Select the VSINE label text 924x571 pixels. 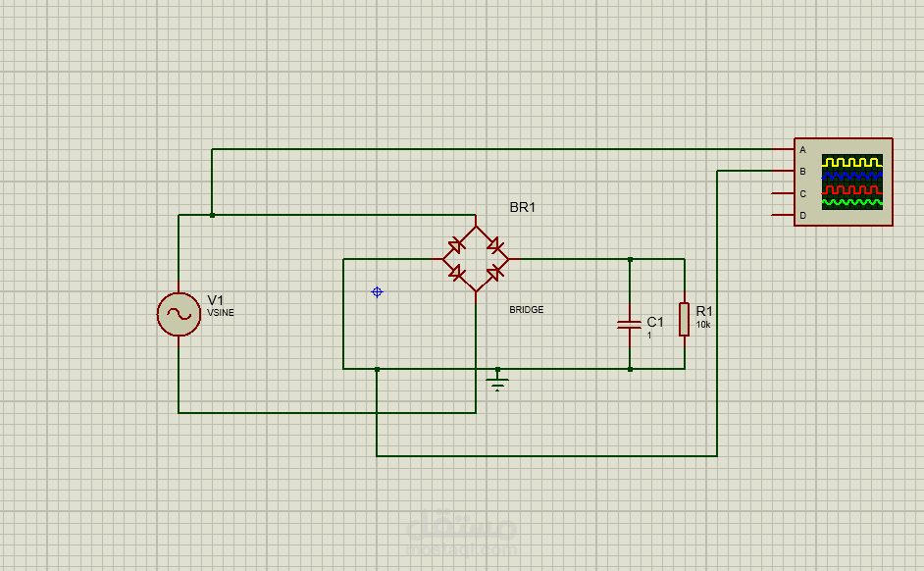point(221,312)
